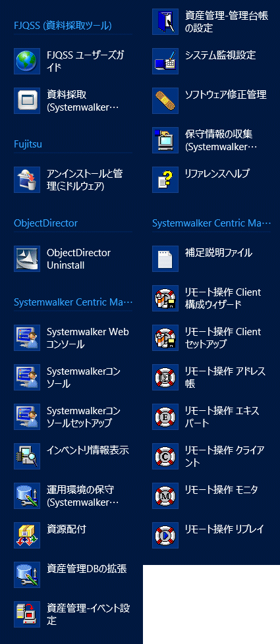Click the 資産管理DBの拡張 label text
The image size is (280, 644).
click(x=87, y=568)
